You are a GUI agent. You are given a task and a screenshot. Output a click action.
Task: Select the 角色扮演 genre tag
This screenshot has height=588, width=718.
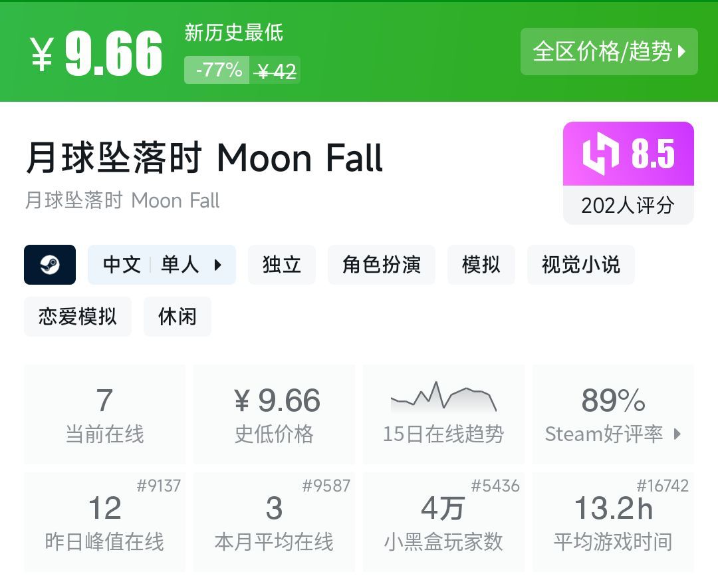click(382, 265)
